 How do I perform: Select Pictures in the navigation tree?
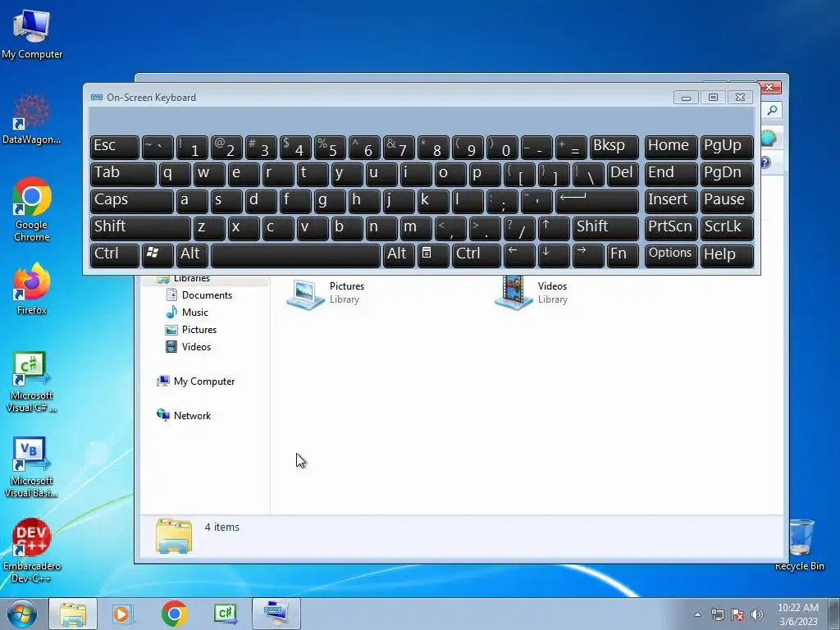tap(199, 330)
